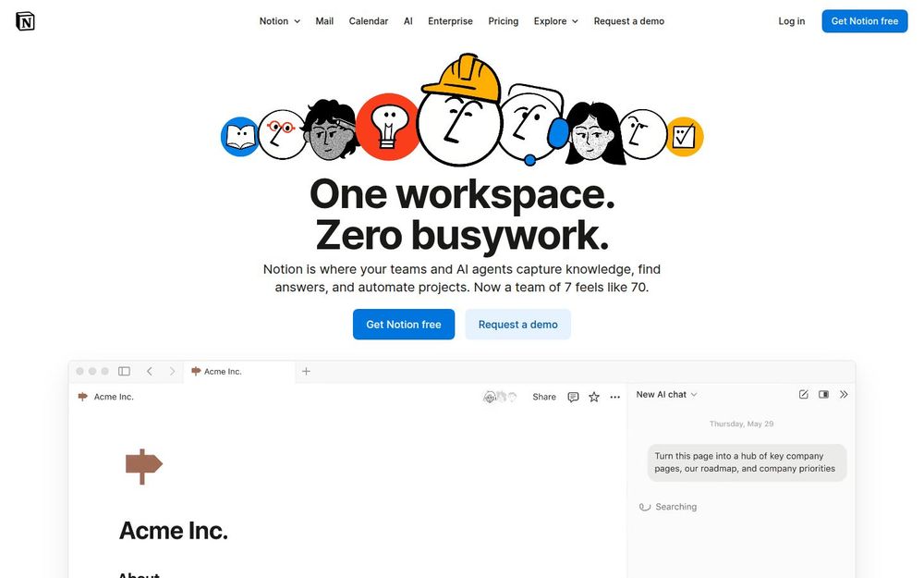
Task: Toggle the sidebar panel icon in mockup
Action: coord(124,371)
